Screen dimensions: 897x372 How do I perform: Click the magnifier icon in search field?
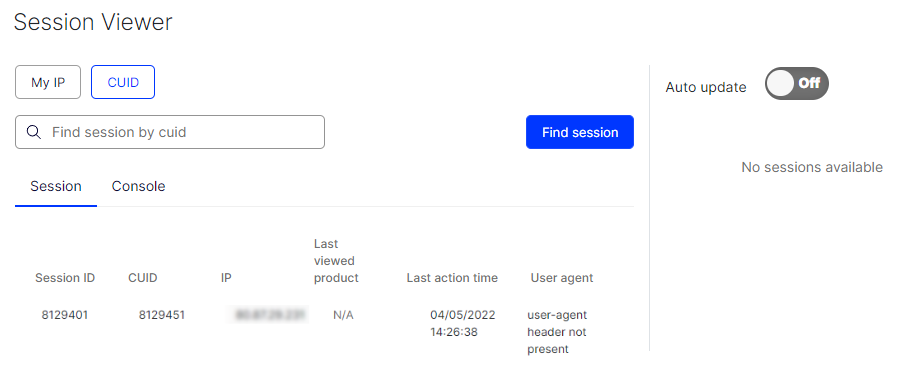[34, 132]
